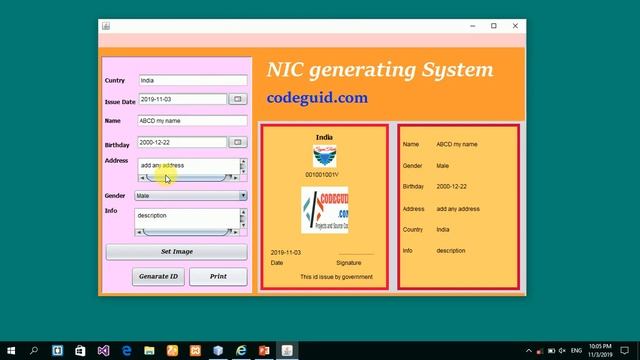Click Address scrollbar left arrow

point(142,178)
